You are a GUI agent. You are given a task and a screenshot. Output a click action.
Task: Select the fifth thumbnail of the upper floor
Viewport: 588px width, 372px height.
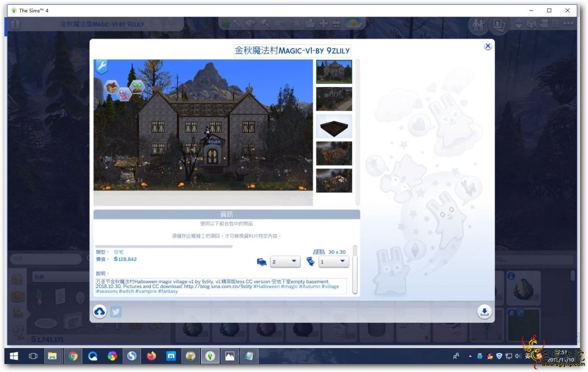point(334,180)
